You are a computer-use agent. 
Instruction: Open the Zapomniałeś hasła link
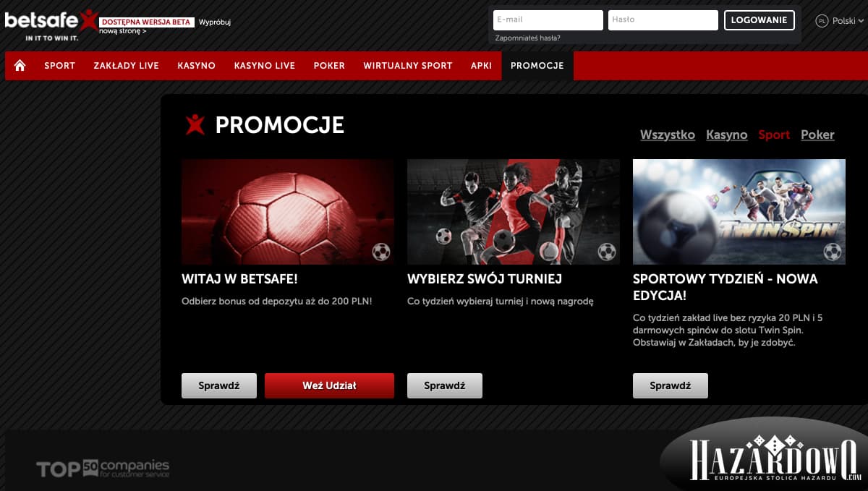coord(528,38)
